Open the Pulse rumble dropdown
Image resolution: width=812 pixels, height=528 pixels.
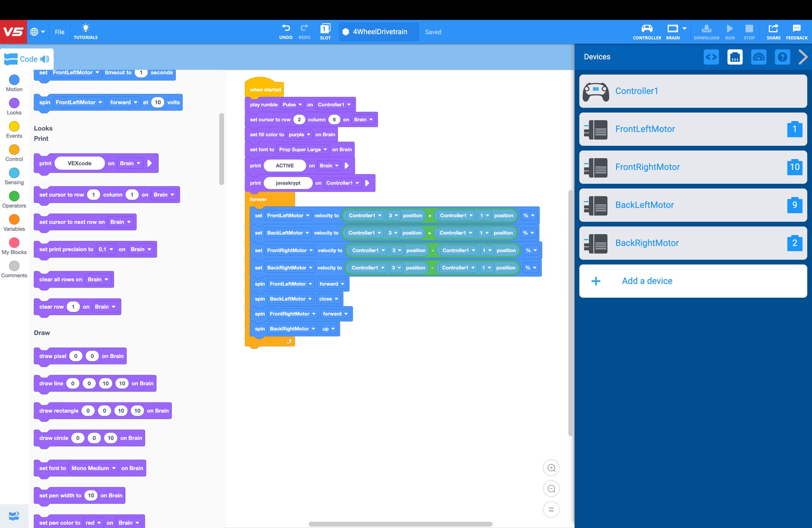pyautogui.click(x=292, y=104)
